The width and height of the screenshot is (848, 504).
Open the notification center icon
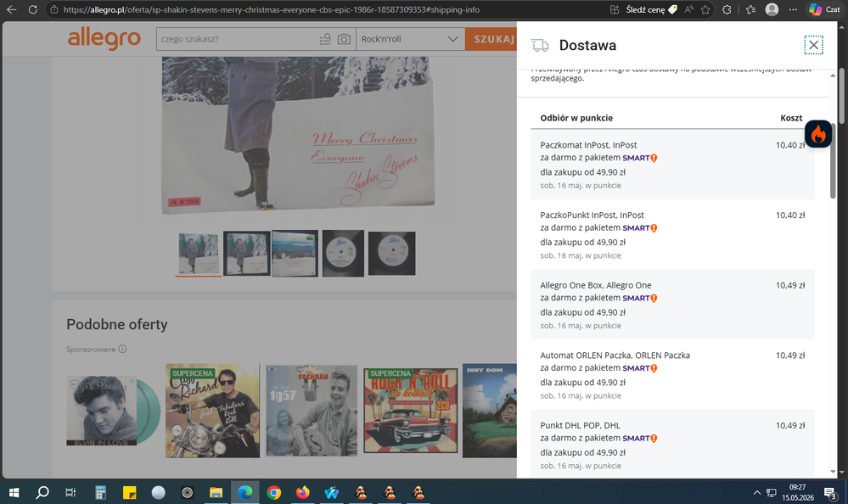pos(829,493)
